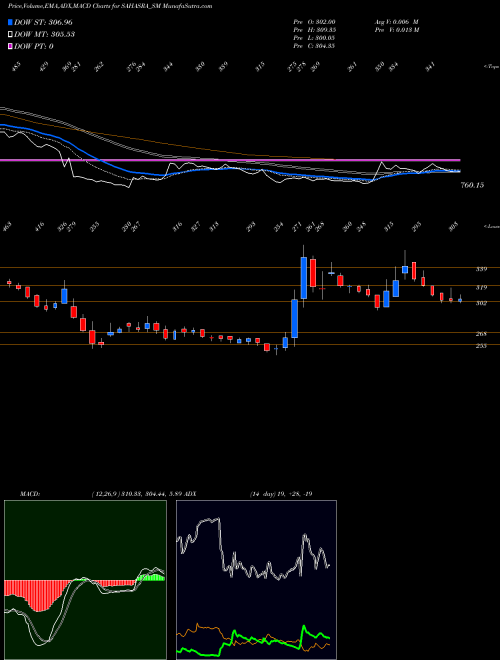Click the chart title mentioning MunafaSutra.com
This screenshot has height=660, width=500.
110,6
